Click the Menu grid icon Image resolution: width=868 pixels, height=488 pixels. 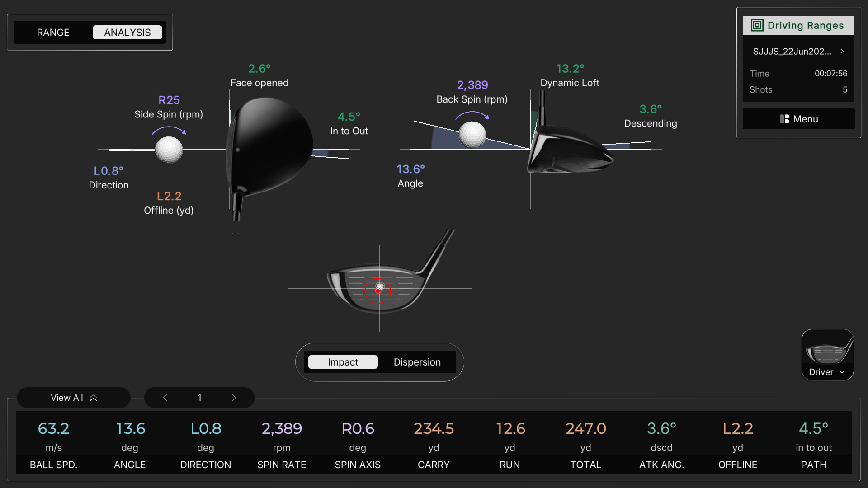[x=784, y=119]
